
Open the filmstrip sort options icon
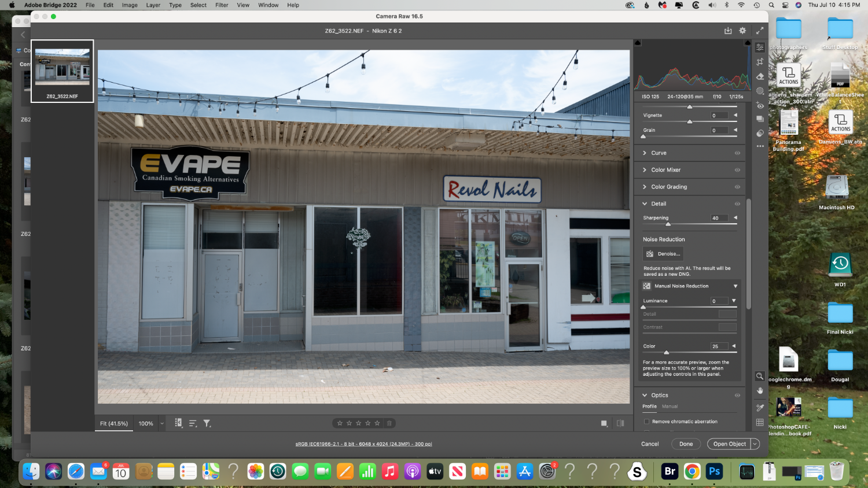pyautogui.click(x=193, y=423)
